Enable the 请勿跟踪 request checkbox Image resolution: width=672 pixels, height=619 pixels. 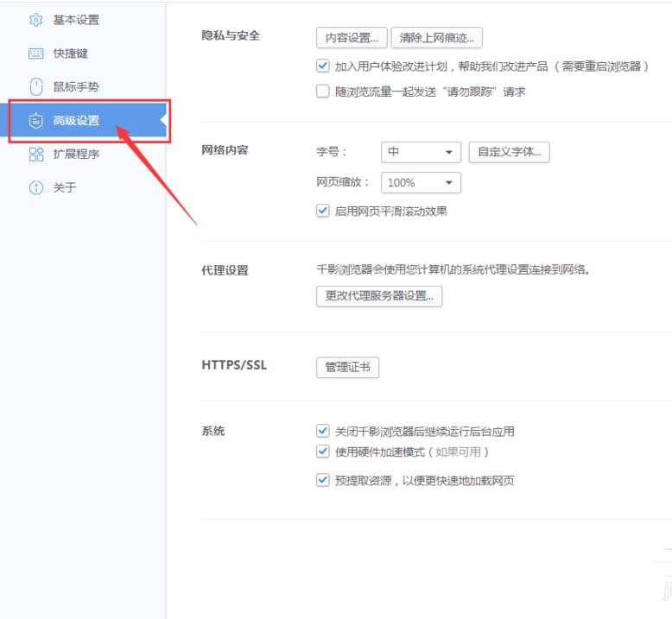323,92
